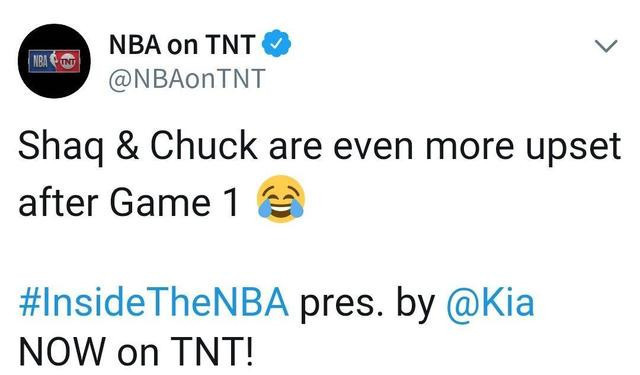Click the blue NBA logo in avatar

pyautogui.click(x=41, y=61)
